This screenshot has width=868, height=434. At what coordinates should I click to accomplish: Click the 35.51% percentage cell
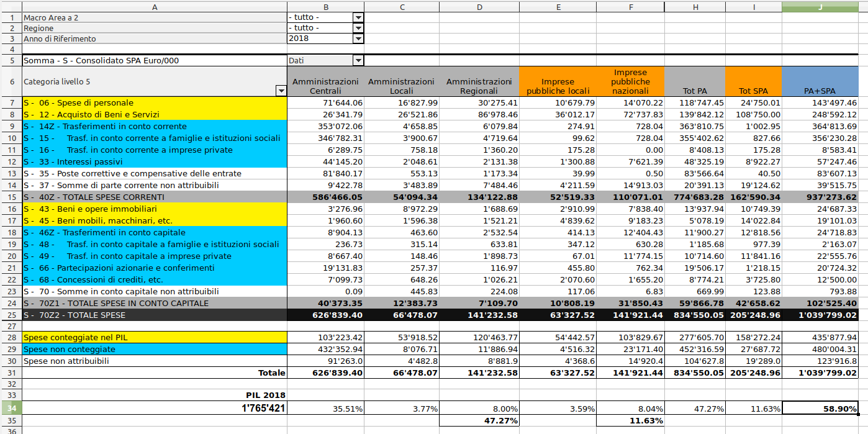point(326,408)
